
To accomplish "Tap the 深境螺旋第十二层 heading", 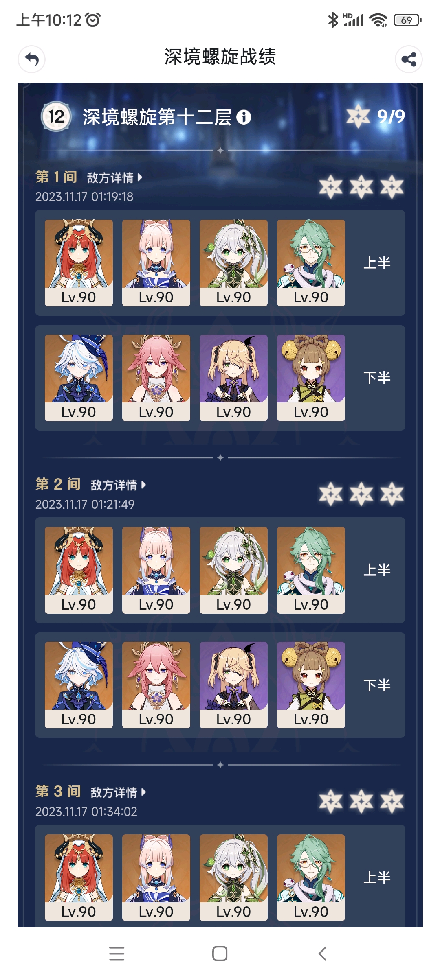I will click(x=157, y=117).
